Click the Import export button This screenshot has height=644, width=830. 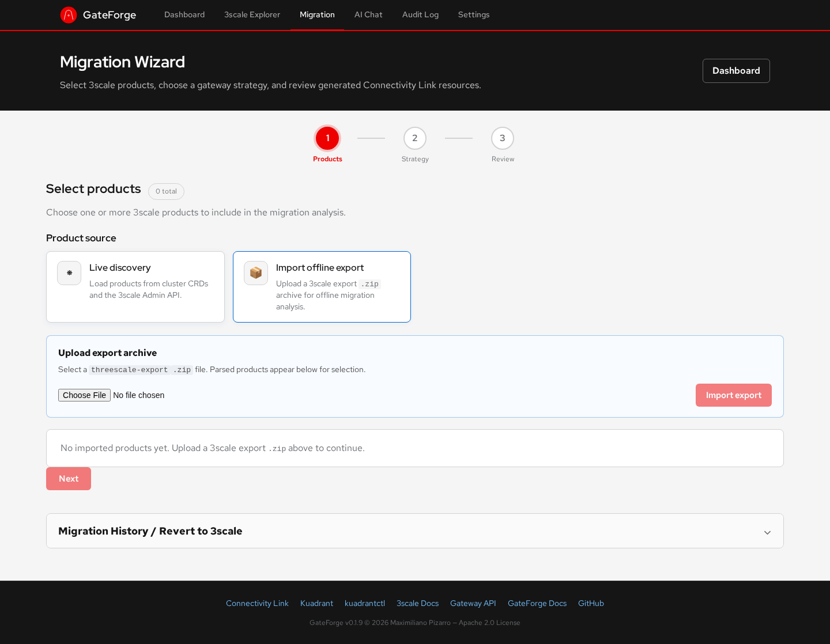pos(734,395)
